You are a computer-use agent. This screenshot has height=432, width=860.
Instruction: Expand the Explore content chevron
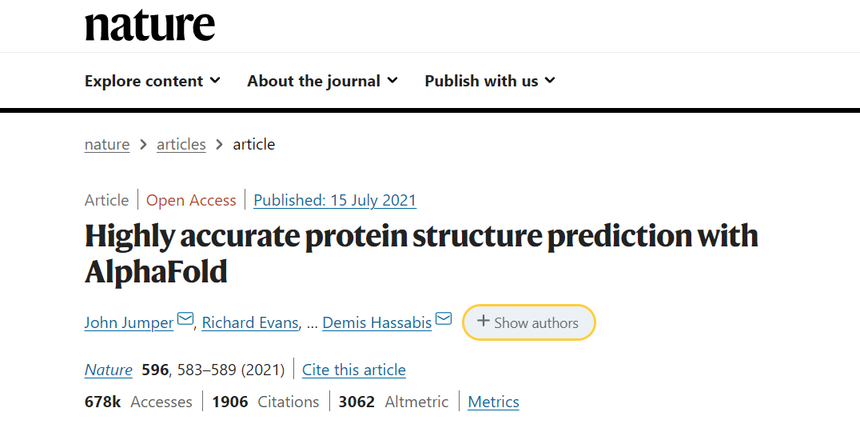[x=216, y=81]
